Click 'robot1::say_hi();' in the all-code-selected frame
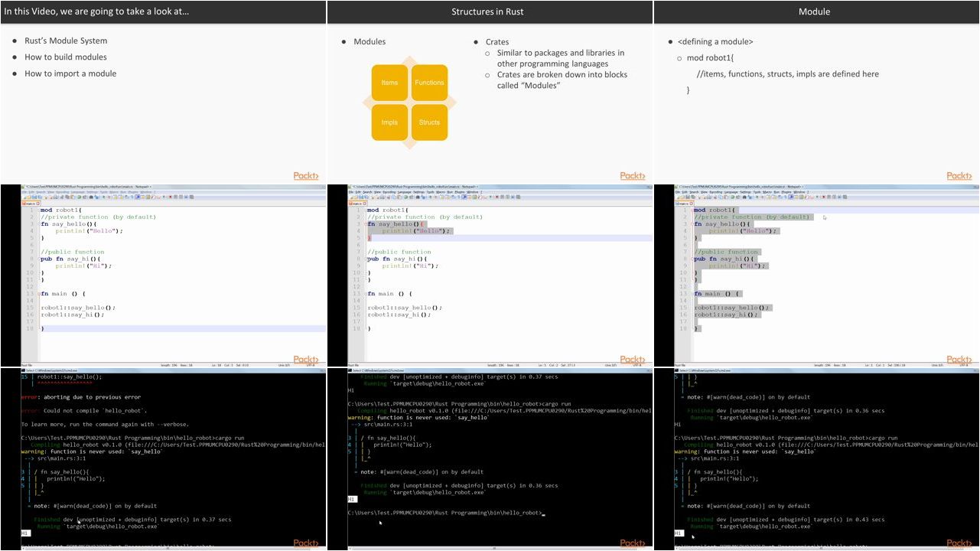Screen dimensions: 980x551 pos(726,315)
